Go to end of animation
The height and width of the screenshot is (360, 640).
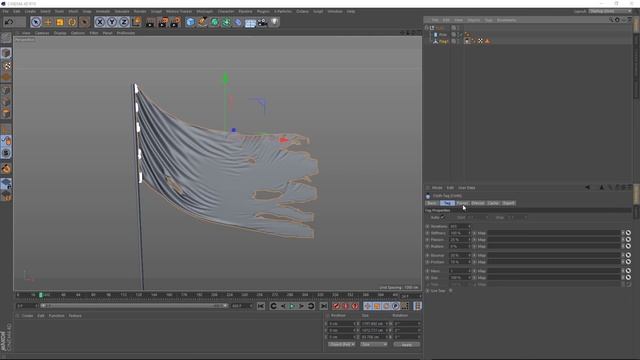(324, 306)
